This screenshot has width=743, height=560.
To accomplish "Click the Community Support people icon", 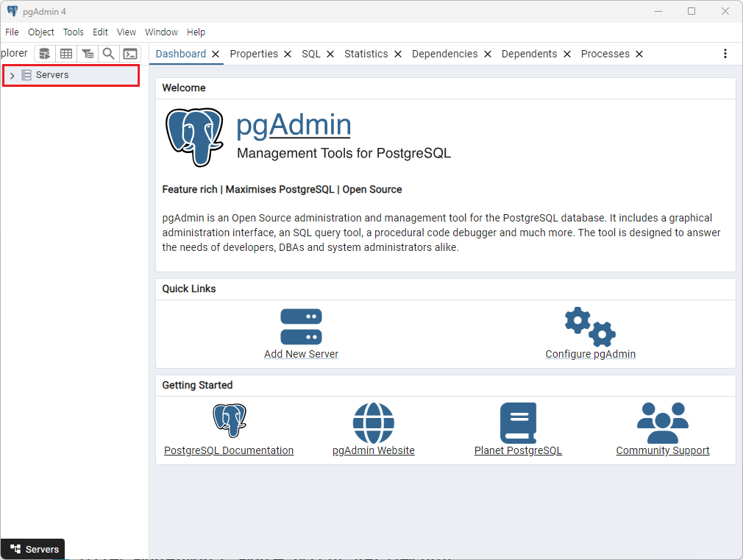I will pos(662,423).
